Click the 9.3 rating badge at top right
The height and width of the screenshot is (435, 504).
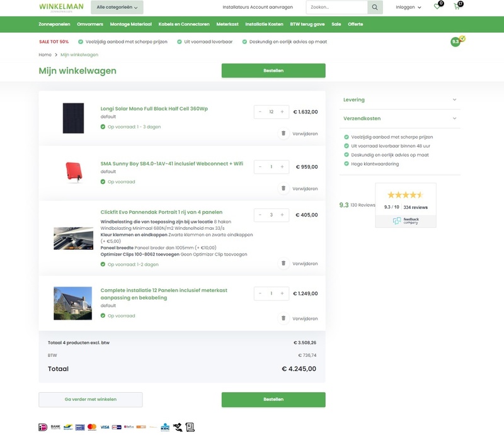coord(455,42)
